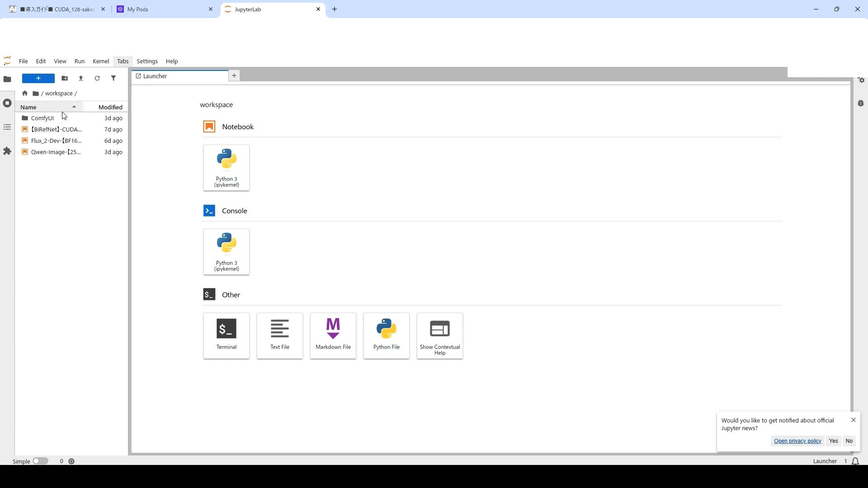The image size is (868, 488).
Task: Open the Settings menu
Action: click(x=147, y=61)
